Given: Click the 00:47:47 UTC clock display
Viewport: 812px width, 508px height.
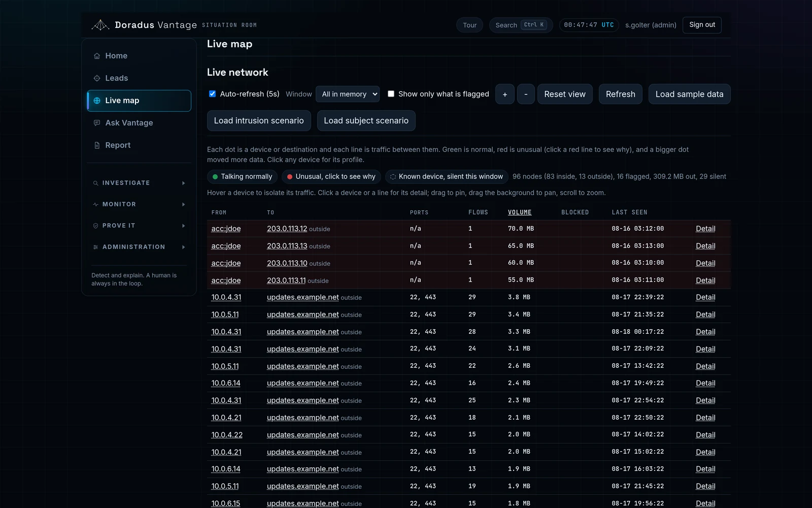Looking at the screenshot, I should (x=589, y=25).
